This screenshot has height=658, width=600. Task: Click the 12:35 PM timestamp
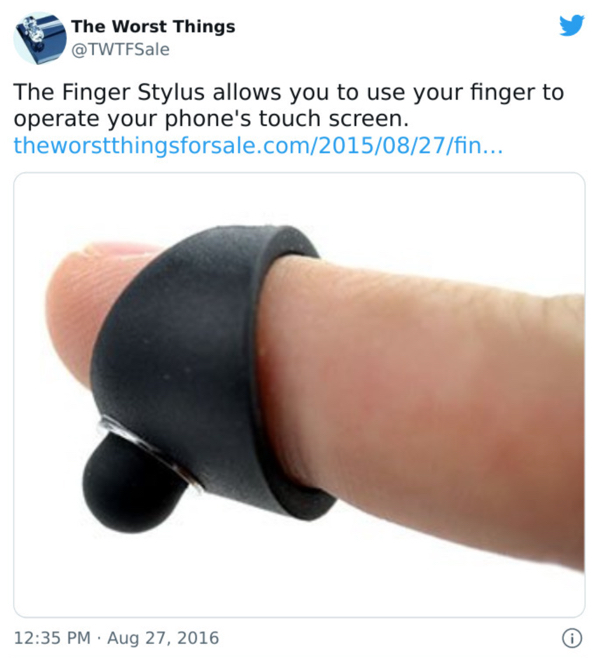tap(52, 638)
